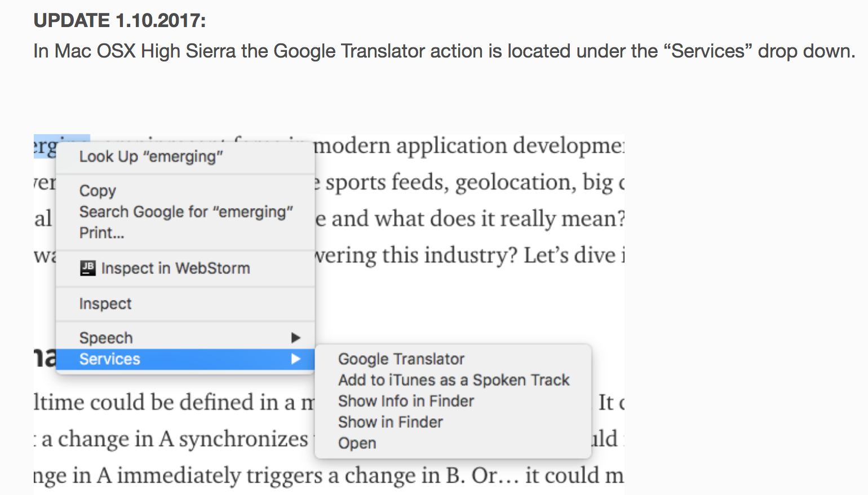Click the UPDATE 1.10.2017 heading
Image resolution: width=868 pixels, height=495 pixels.
tap(120, 21)
